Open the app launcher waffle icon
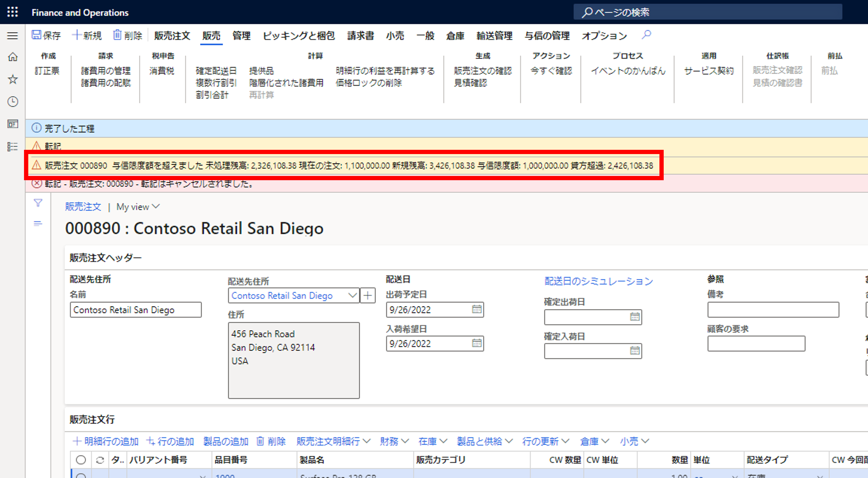Screen dimensions: 868x478 (x=12, y=12)
